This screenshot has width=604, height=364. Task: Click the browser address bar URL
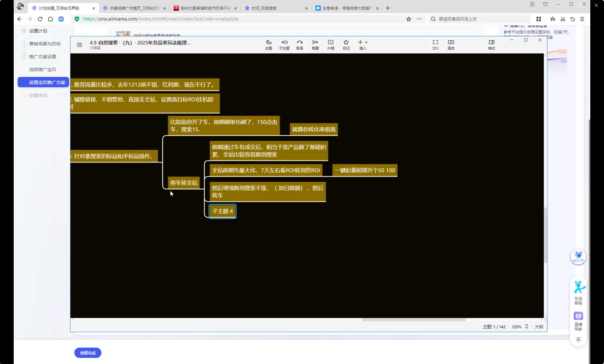161,19
